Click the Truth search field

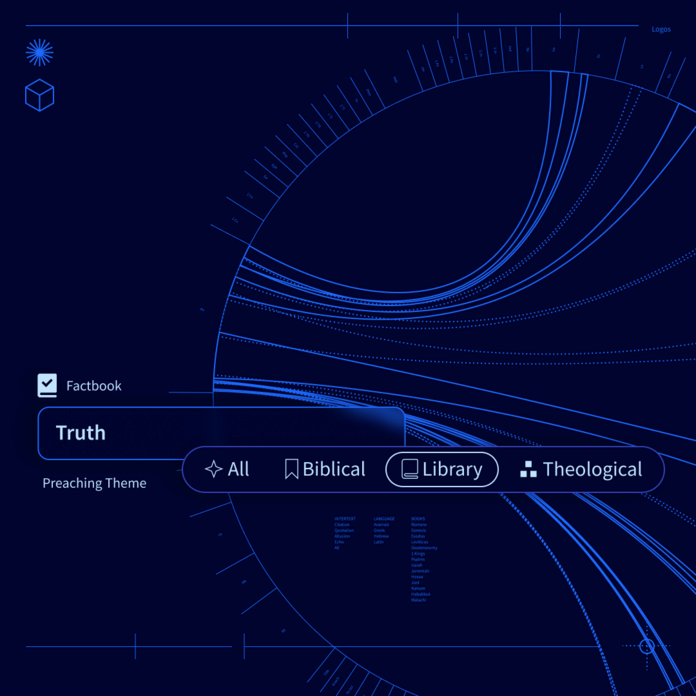pyautogui.click(x=221, y=433)
